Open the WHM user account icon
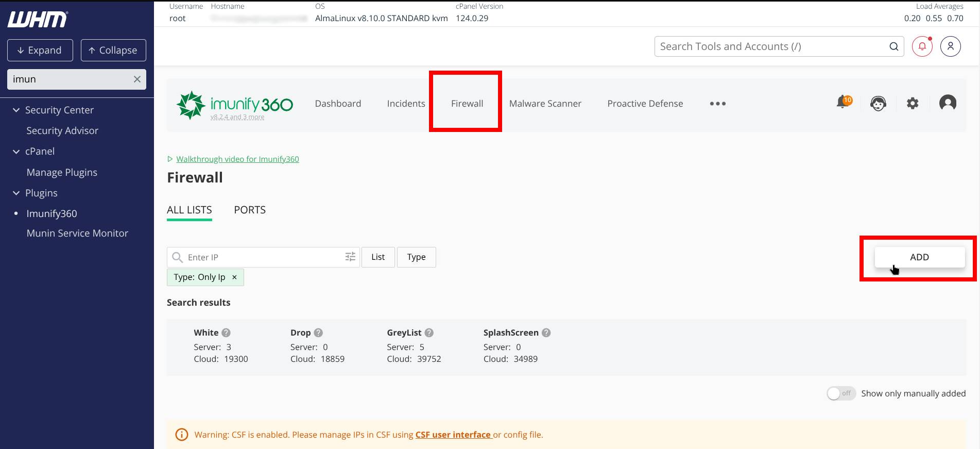This screenshot has width=980, height=449. [x=951, y=46]
